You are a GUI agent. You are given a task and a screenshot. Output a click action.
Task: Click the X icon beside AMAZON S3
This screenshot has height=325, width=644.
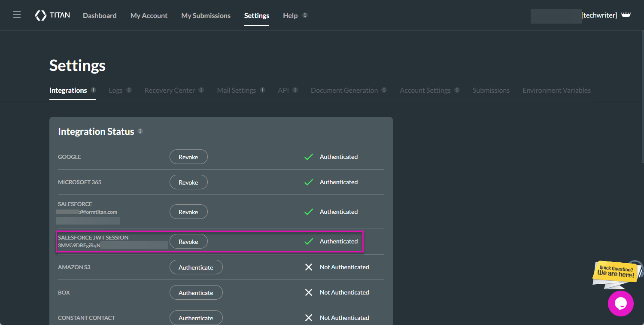(309, 267)
